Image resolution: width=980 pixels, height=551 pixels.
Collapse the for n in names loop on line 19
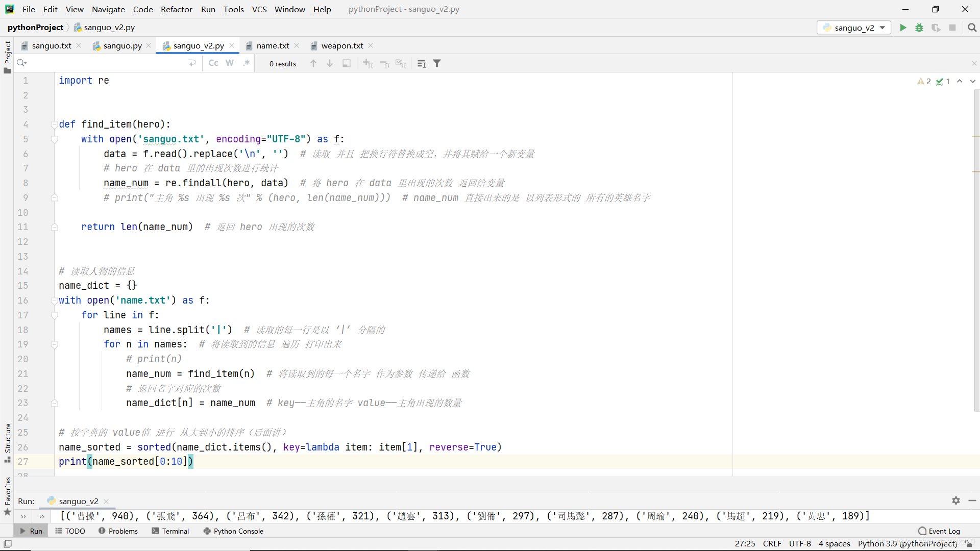(x=54, y=345)
